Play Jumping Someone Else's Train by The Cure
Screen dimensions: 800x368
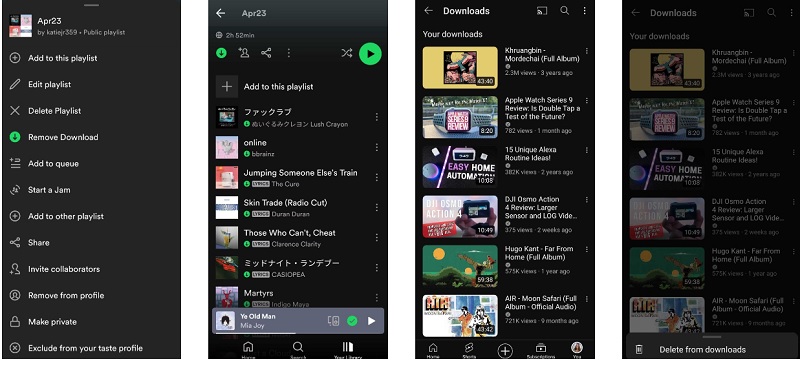(x=301, y=173)
